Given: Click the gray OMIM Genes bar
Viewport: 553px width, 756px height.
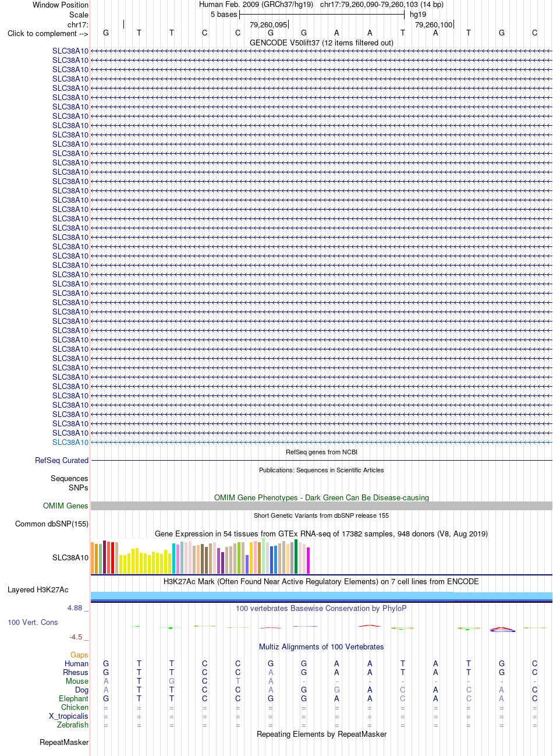Looking at the screenshot, I should [321, 506].
